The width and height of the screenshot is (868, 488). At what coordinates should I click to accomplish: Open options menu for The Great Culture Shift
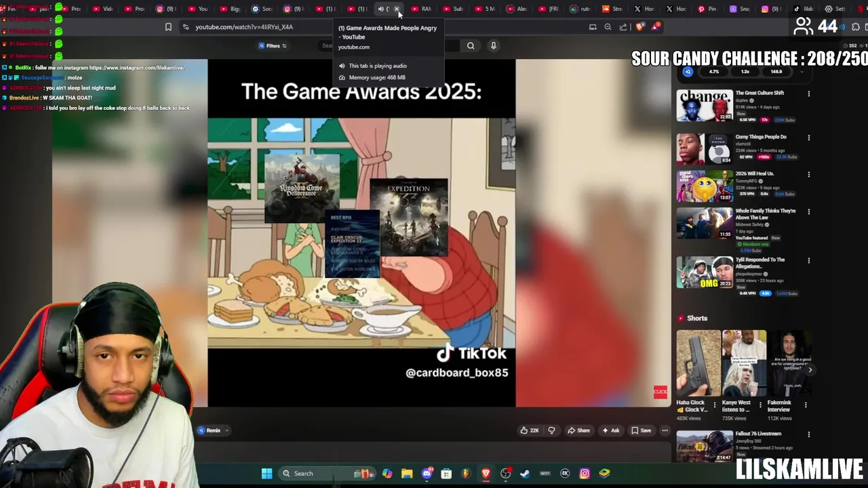(808, 94)
